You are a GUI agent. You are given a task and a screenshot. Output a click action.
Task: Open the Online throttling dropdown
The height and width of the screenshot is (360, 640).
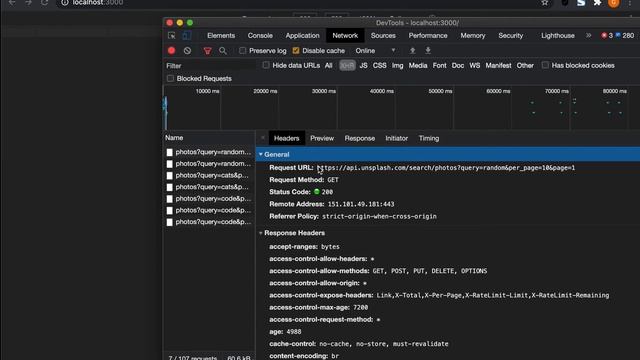click(375, 51)
